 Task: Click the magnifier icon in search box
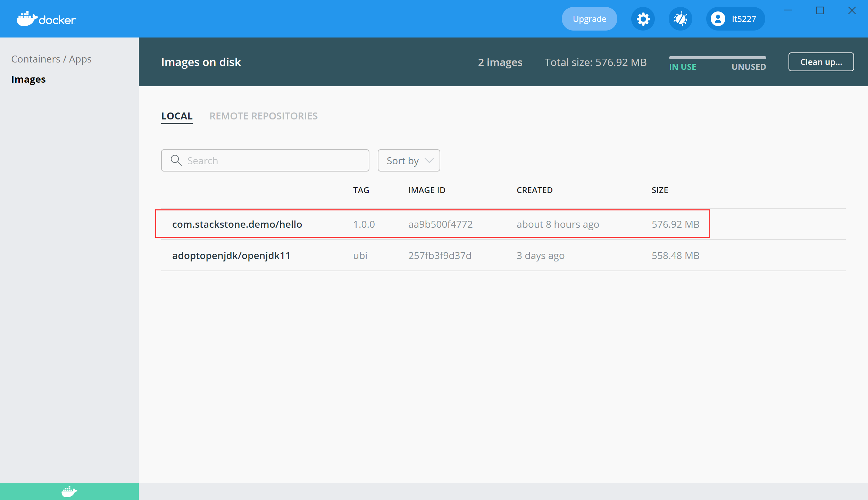click(x=176, y=160)
